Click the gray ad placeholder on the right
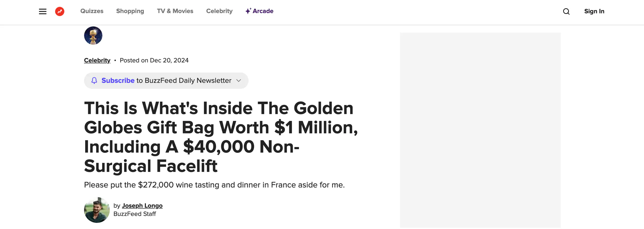 click(x=480, y=130)
